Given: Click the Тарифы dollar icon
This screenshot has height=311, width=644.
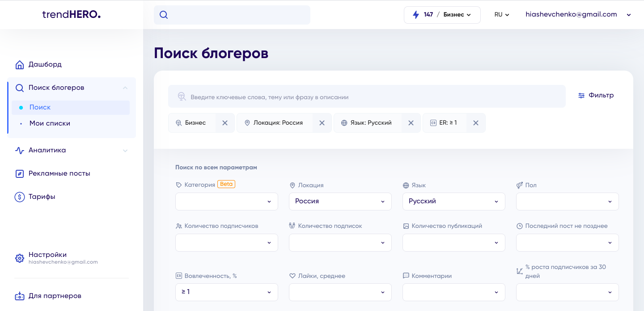Looking at the screenshot, I should (19, 197).
